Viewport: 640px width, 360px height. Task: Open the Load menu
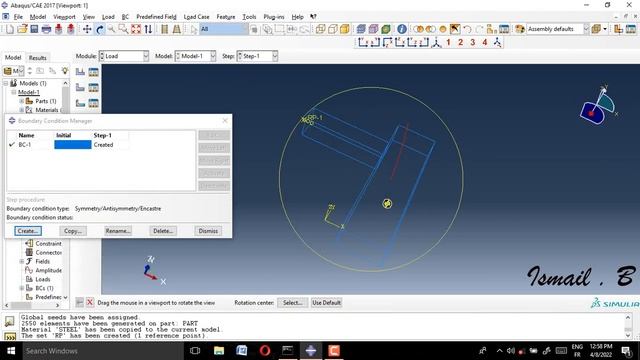[x=108, y=17]
